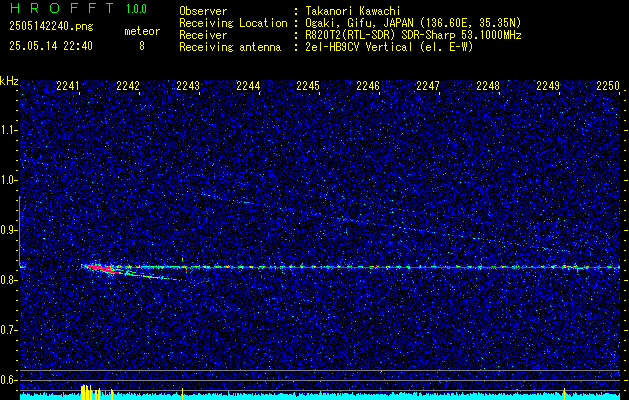The width and height of the screenshot is (629, 400).
Task: Click the meteor label above the count
Action: pos(142,31)
